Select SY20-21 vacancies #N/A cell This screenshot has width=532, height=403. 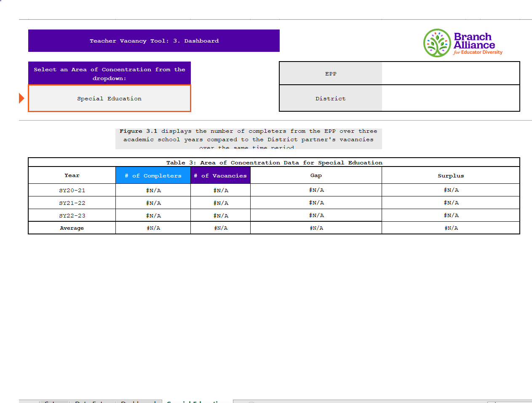[220, 190]
